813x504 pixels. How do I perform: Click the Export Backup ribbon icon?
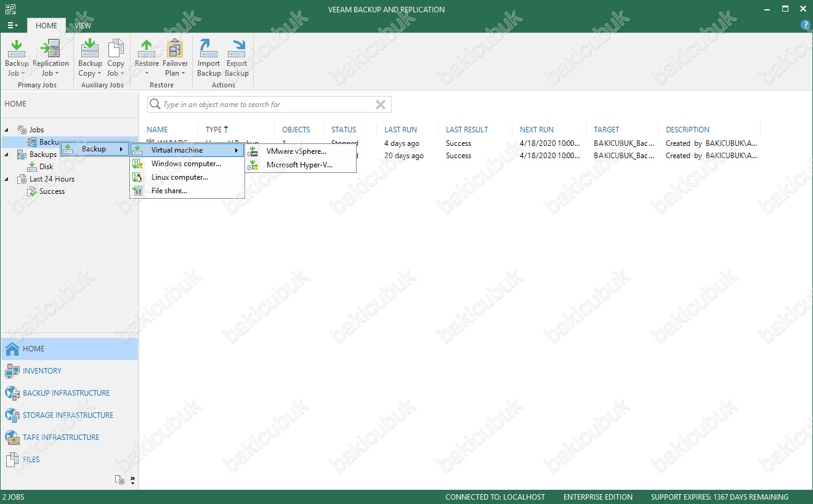[x=237, y=48]
